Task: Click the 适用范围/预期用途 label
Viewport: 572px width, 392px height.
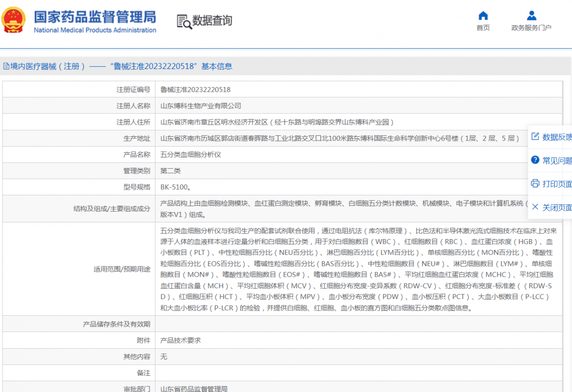Action: 122,269
